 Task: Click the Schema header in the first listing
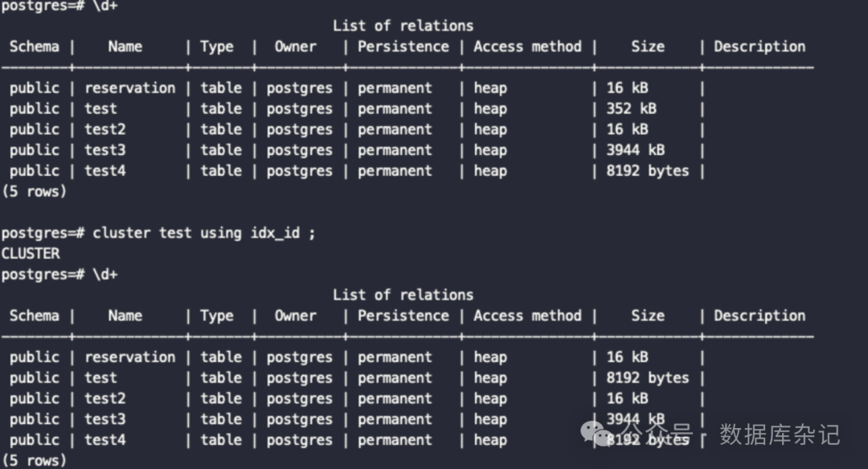35,47
